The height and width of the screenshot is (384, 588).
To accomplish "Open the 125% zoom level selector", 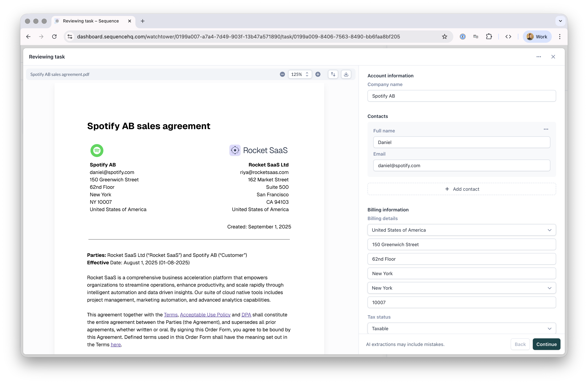I will (x=300, y=74).
